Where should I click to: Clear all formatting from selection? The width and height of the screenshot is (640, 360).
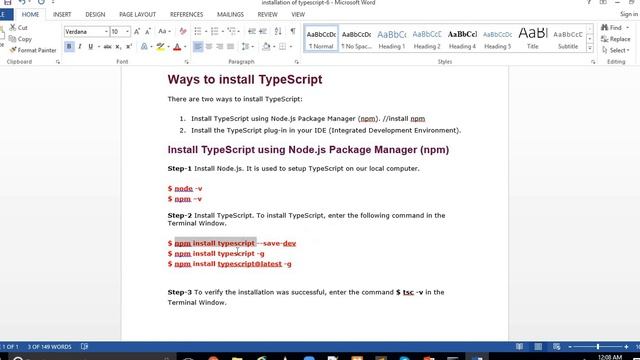(183, 31)
